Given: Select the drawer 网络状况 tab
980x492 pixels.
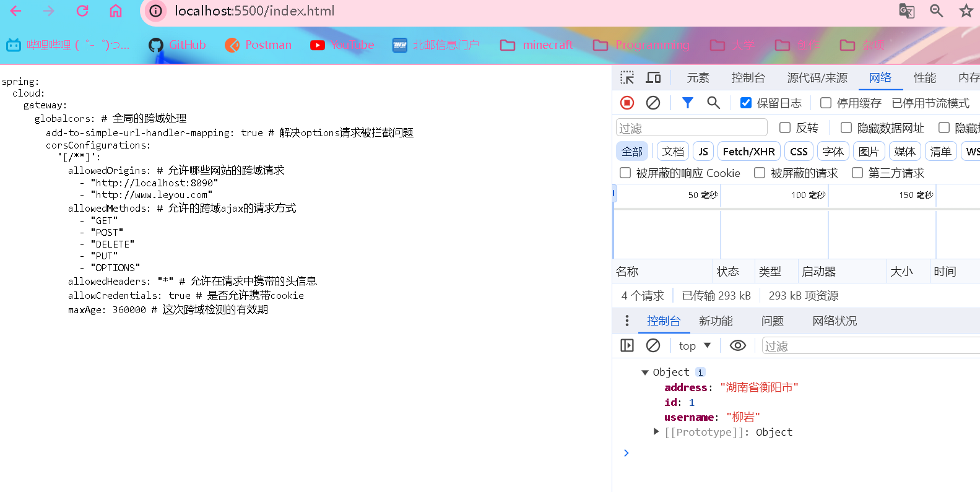Looking at the screenshot, I should click(x=835, y=321).
